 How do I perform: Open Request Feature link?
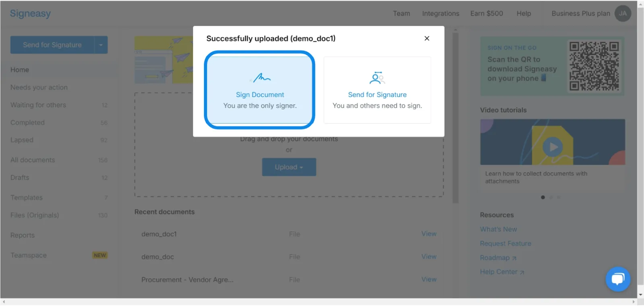coord(506,243)
